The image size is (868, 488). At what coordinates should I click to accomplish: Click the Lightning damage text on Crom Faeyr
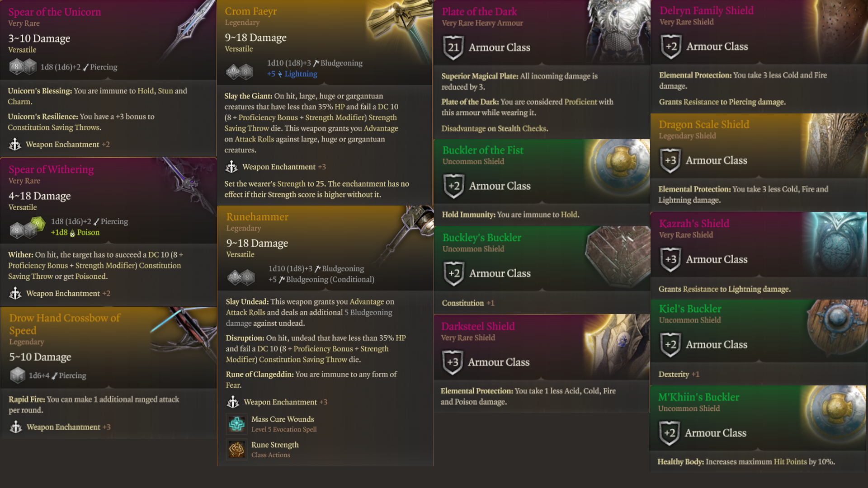(x=301, y=74)
